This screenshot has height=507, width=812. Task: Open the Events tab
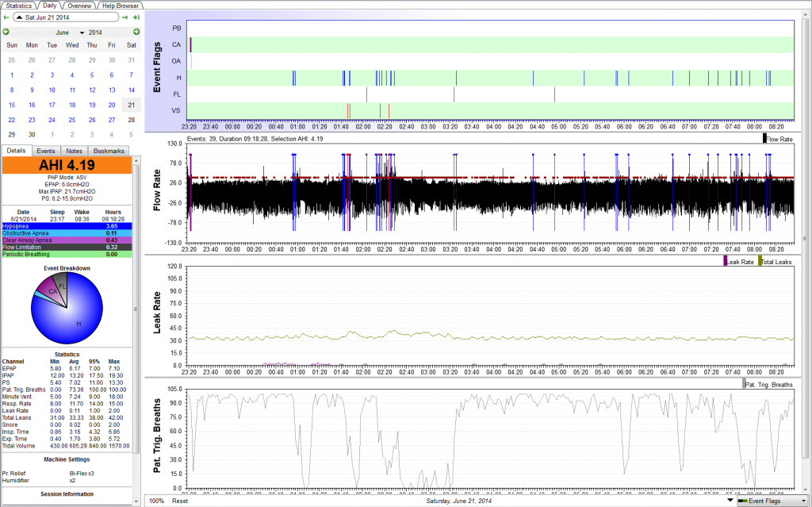click(46, 150)
